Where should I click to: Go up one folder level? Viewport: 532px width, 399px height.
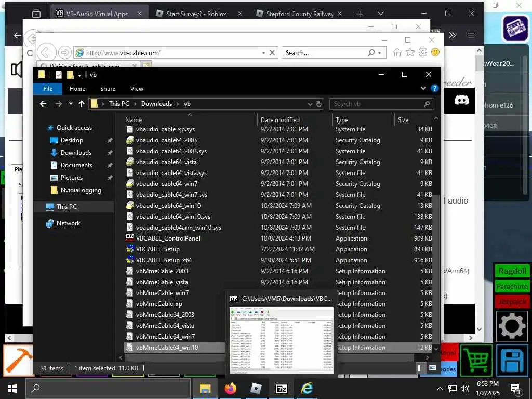click(82, 104)
